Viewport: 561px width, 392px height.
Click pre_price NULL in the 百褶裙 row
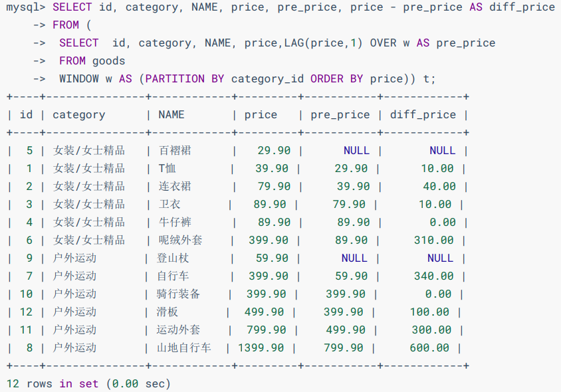(356, 151)
